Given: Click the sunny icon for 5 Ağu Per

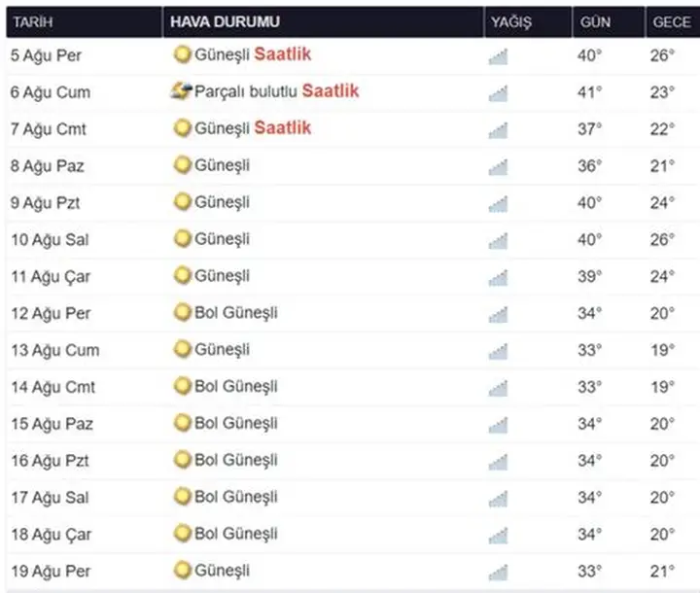Looking at the screenshot, I should [182, 55].
